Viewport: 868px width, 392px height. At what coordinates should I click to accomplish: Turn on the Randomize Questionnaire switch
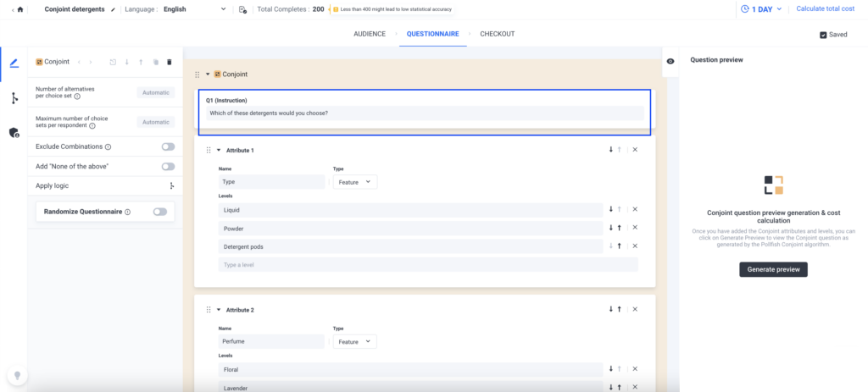point(160,211)
